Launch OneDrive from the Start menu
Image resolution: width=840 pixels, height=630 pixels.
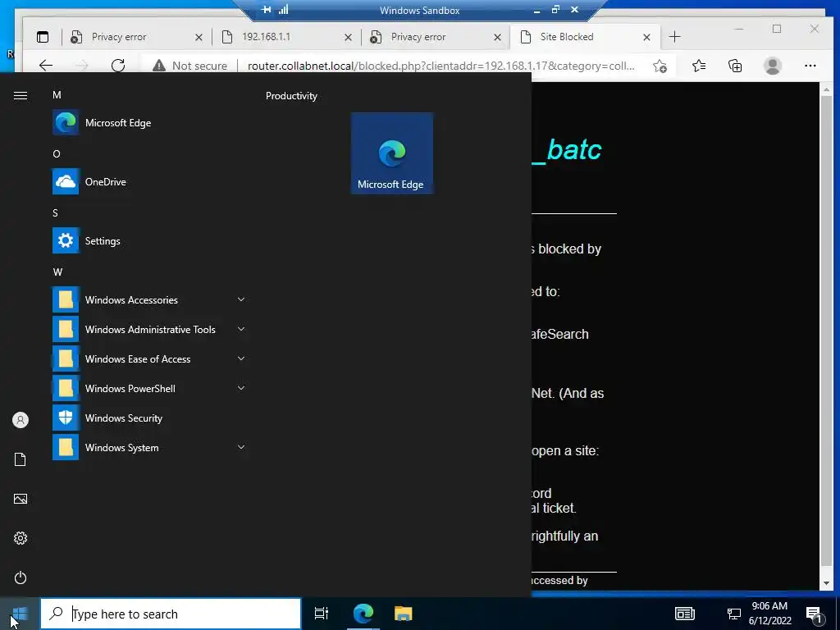click(x=149, y=181)
